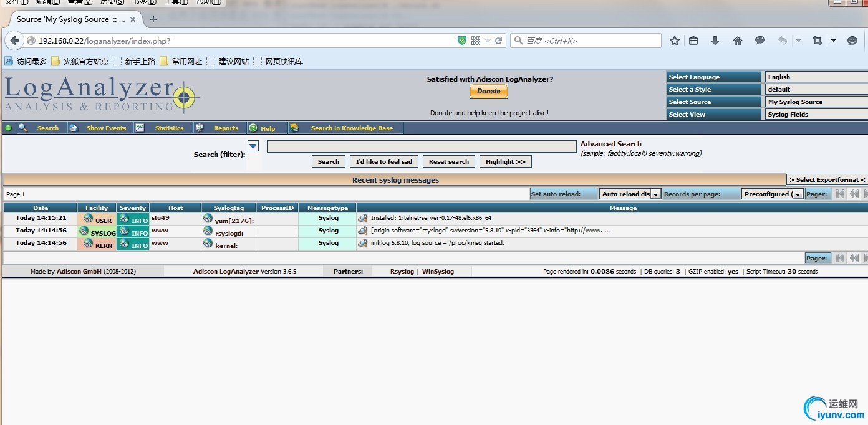Click the presentation icon beside Reports

200,128
